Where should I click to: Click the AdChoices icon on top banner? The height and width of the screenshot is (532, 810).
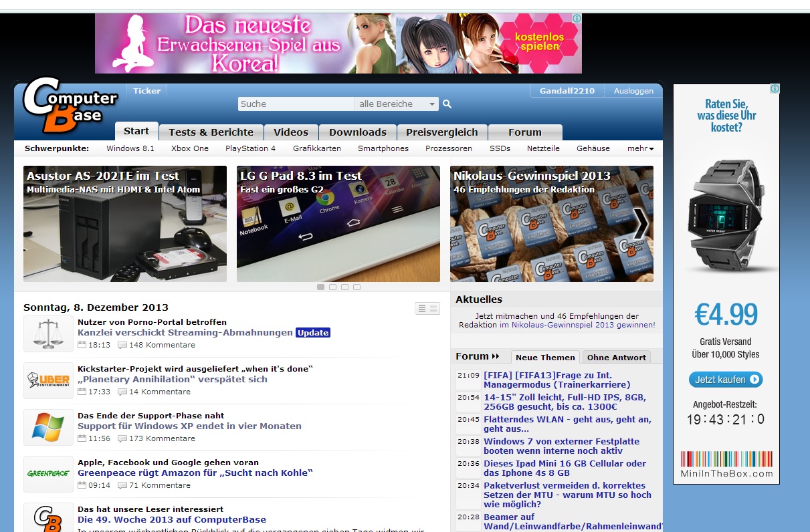point(577,19)
